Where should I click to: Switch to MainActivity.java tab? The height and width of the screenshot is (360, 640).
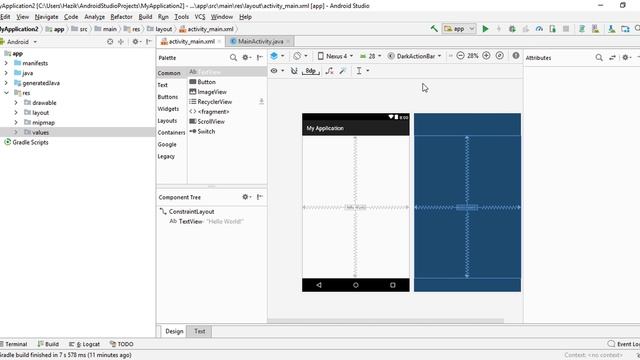pos(260,42)
